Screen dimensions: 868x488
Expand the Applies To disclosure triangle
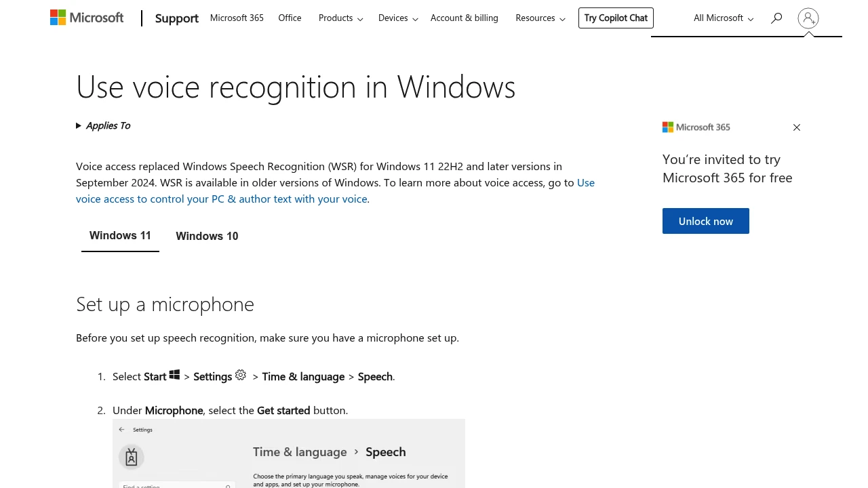coord(79,125)
